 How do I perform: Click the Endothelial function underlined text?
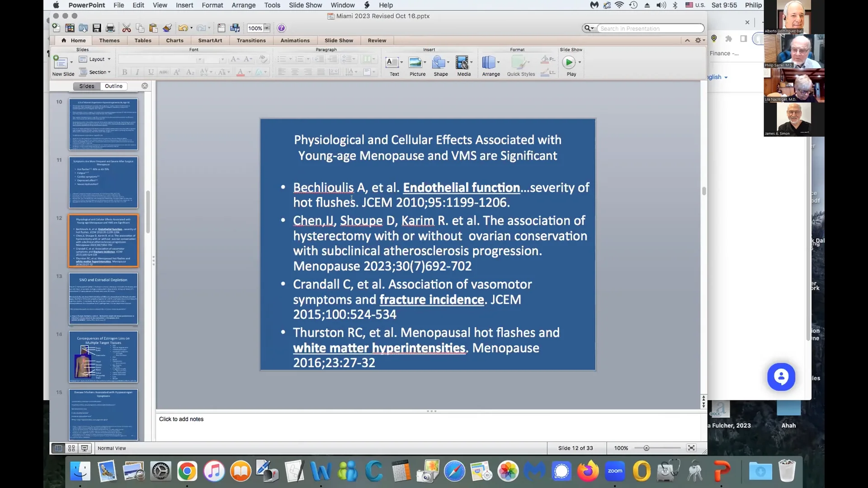(461, 188)
